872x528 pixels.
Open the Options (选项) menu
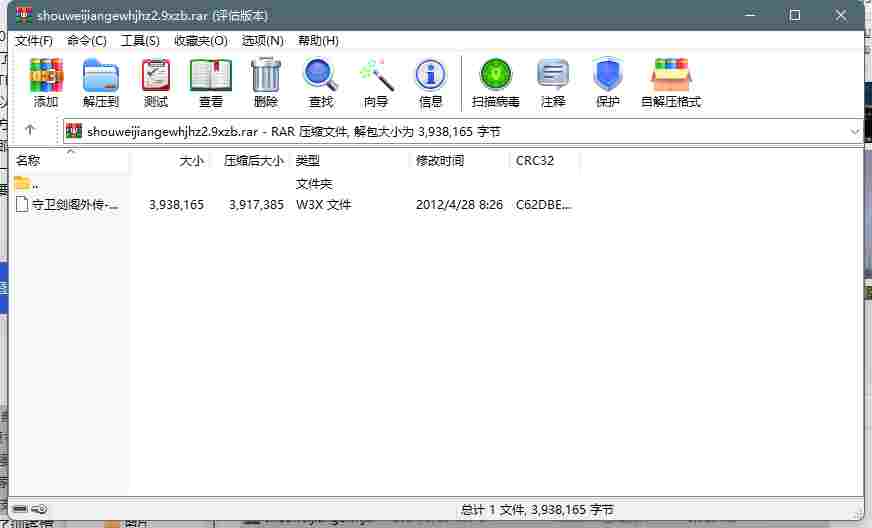(262, 41)
